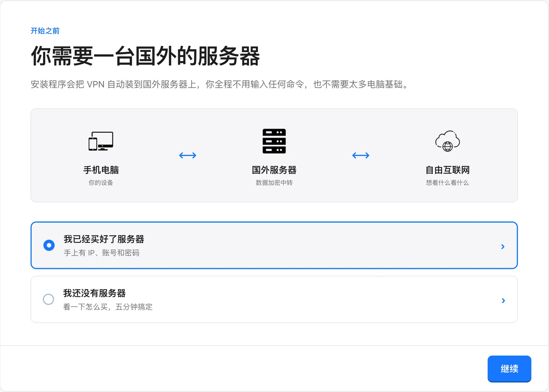Click the subtitle about 安装程序会把 VPN
The width and height of the screenshot is (549, 392).
coord(220,84)
